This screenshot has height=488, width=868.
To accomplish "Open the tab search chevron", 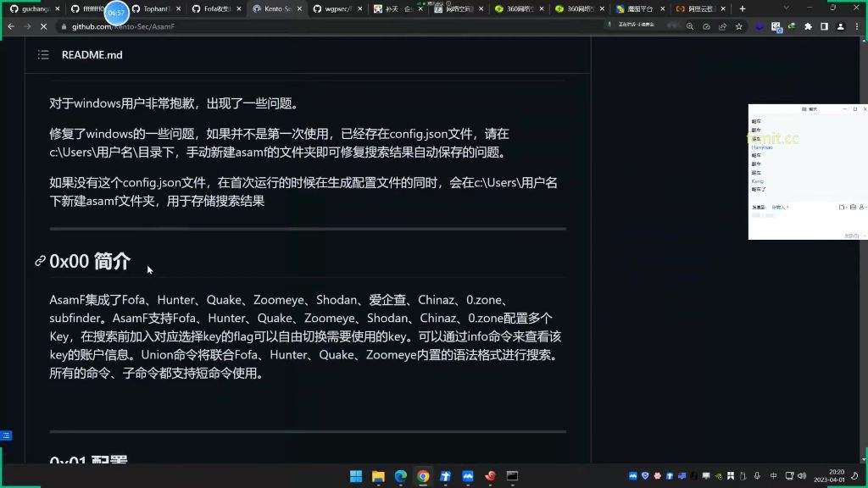I will 786,8.
